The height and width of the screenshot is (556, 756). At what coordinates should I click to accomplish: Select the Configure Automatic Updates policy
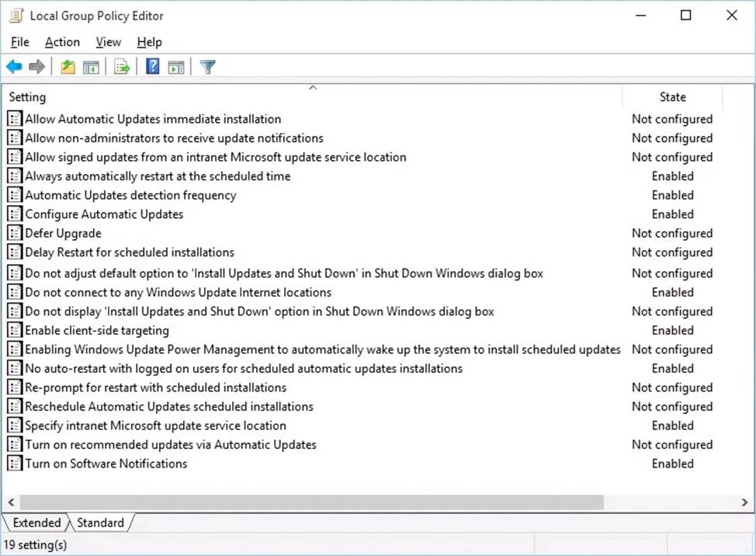[104, 214]
